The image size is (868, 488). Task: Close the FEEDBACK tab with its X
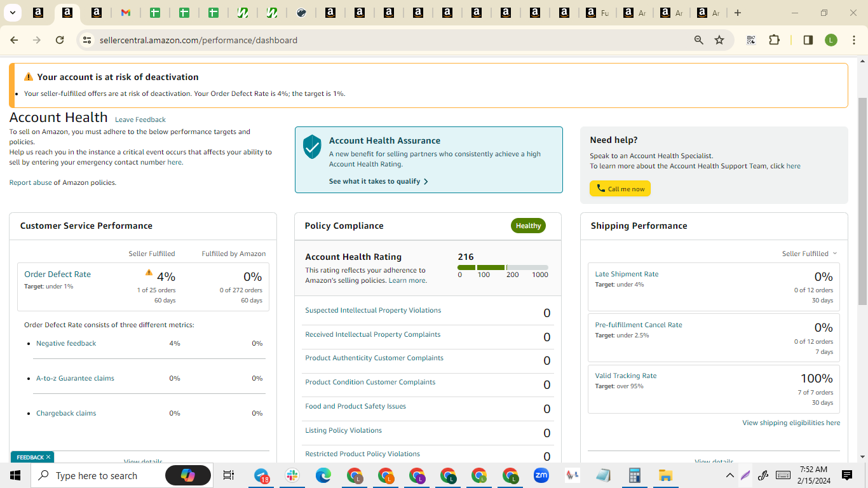click(48, 457)
